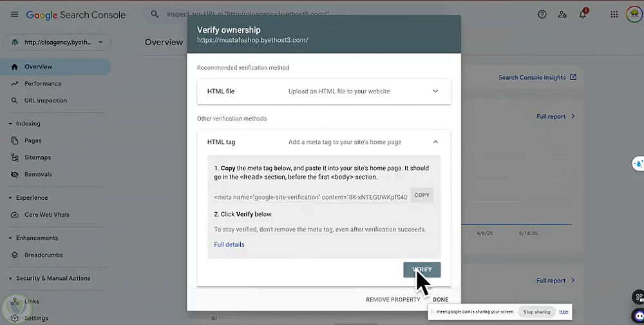Image resolution: width=644 pixels, height=325 pixels.
Task: Click the Removals crossed-eye icon
Action: click(15, 175)
